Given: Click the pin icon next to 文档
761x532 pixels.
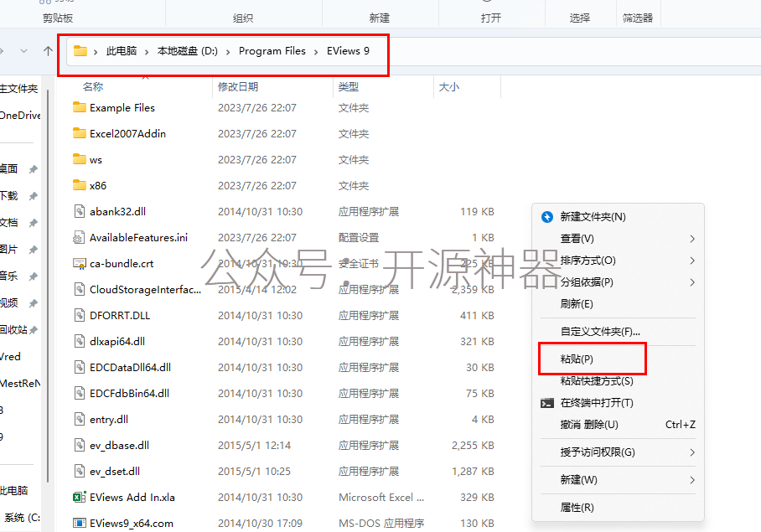Looking at the screenshot, I should (33, 223).
